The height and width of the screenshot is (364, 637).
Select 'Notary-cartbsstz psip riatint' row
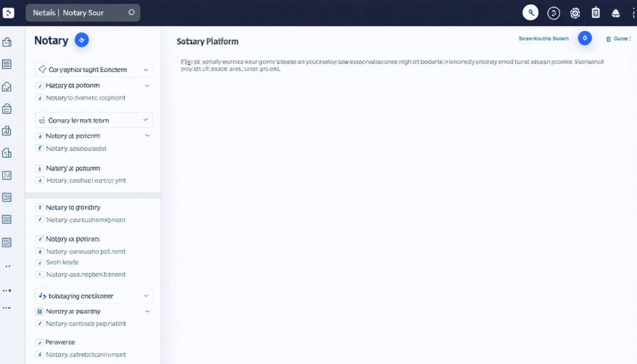tap(86, 323)
